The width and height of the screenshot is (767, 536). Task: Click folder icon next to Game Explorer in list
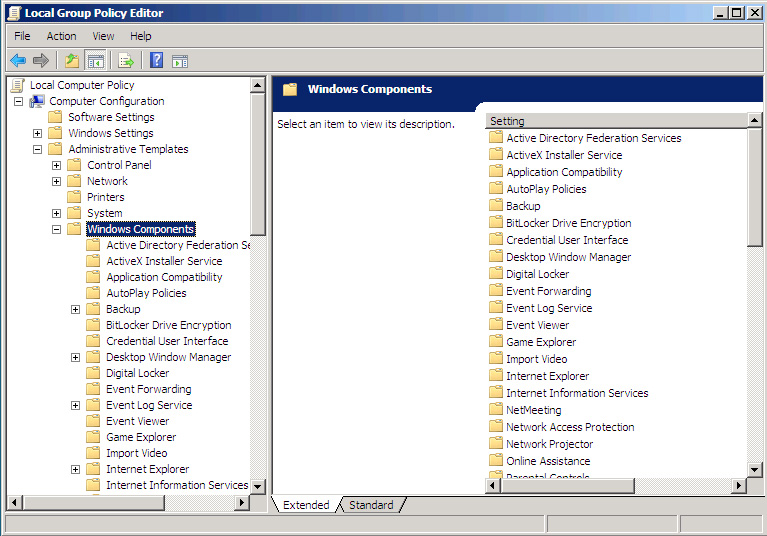click(x=496, y=341)
